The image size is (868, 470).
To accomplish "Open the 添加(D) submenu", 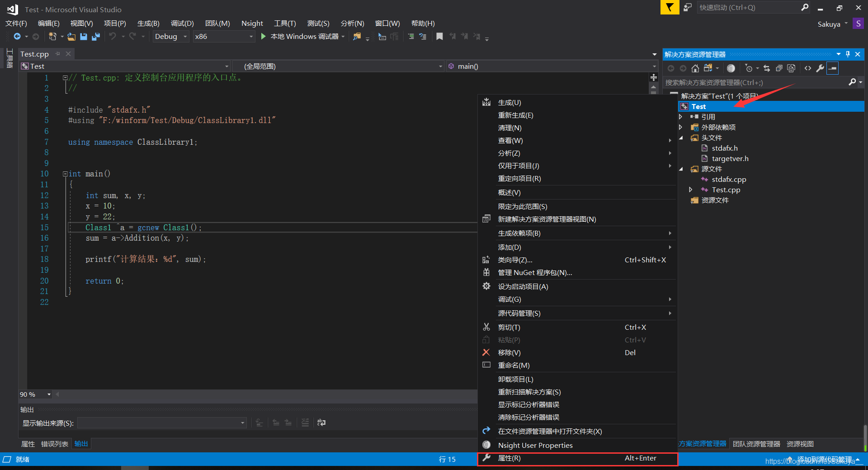I will tap(578, 247).
